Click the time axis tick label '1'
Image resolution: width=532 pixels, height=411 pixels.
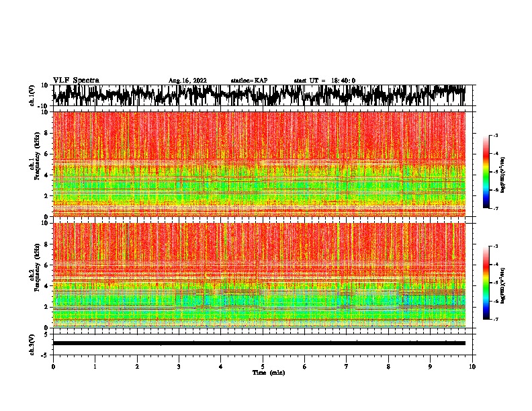coord(95,367)
